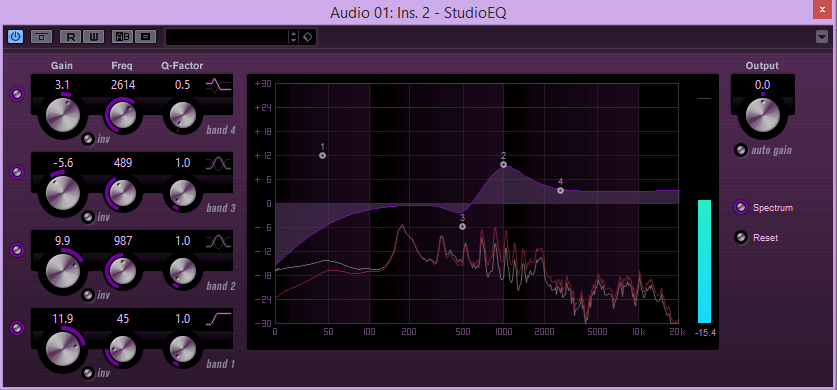Viewport: 837px width, 390px height.
Task: Click band 3 Gain knob
Action: tap(62, 193)
